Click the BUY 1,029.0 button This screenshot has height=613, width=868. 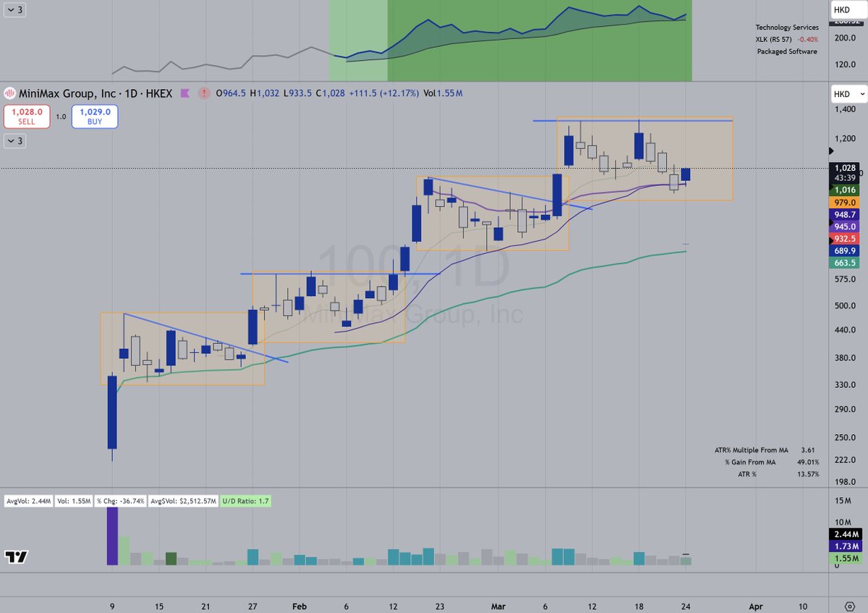click(95, 117)
